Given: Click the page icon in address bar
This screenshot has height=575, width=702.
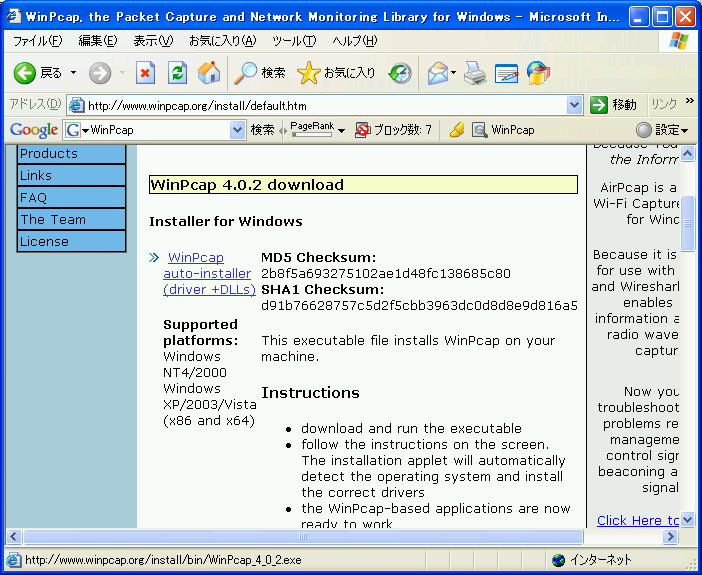Looking at the screenshot, I should (76, 105).
